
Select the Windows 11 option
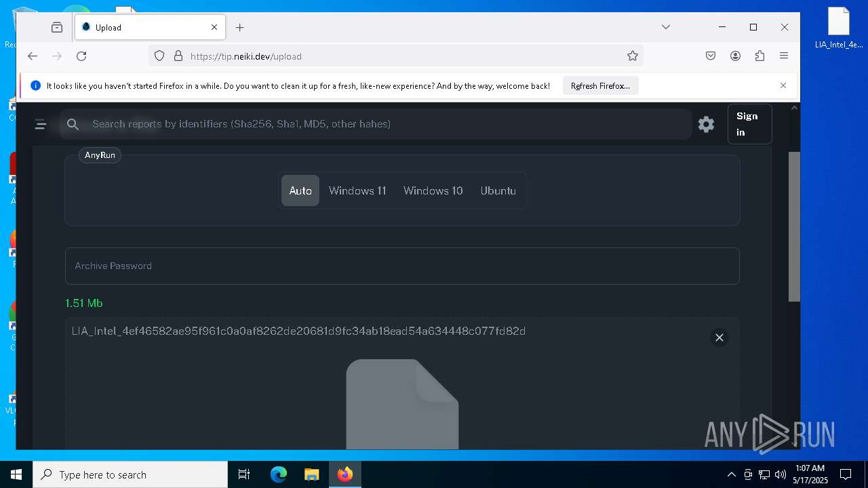[357, 190]
